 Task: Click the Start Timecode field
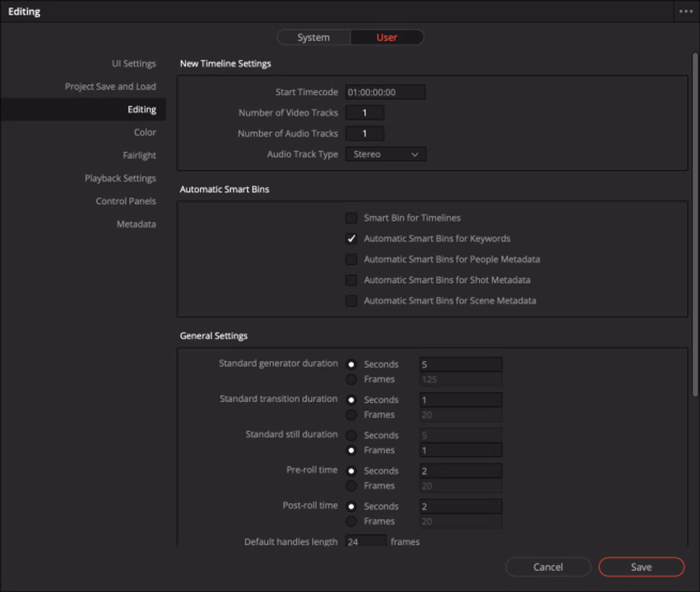tap(385, 92)
